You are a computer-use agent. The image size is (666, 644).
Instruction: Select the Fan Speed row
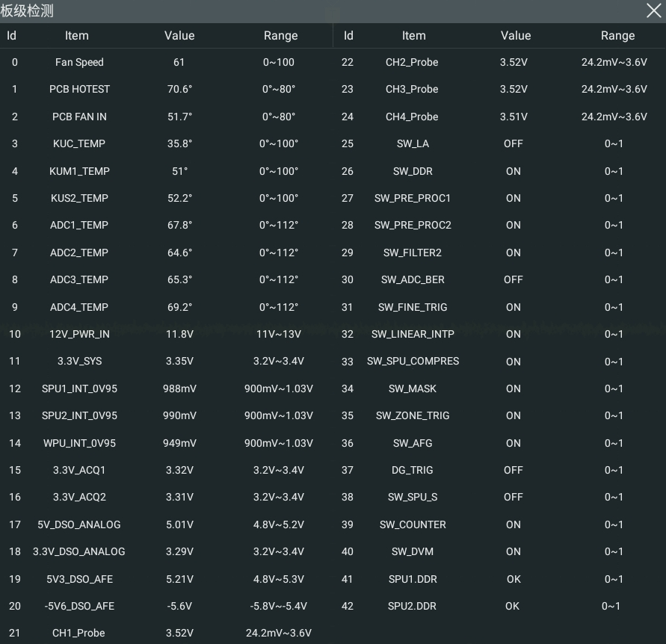(x=167, y=63)
